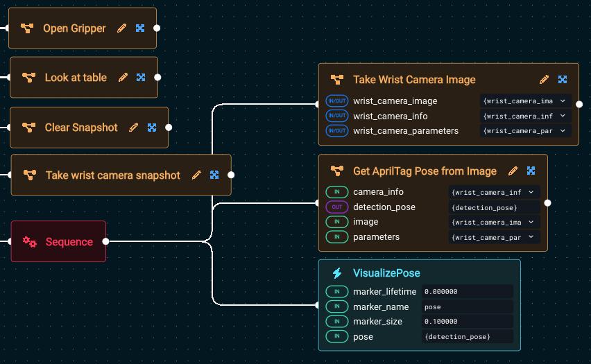Expand the Clear Snapshot subtree

152,128
